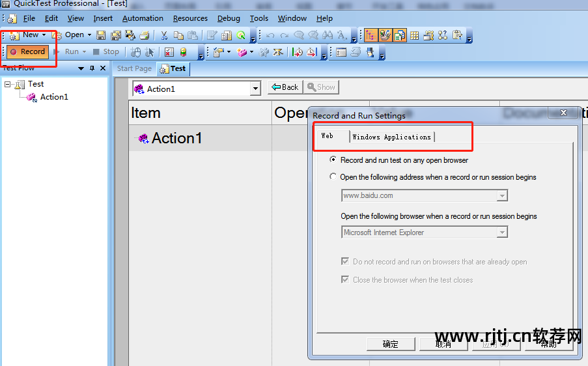Click the Copy icon in toolbar

178,35
